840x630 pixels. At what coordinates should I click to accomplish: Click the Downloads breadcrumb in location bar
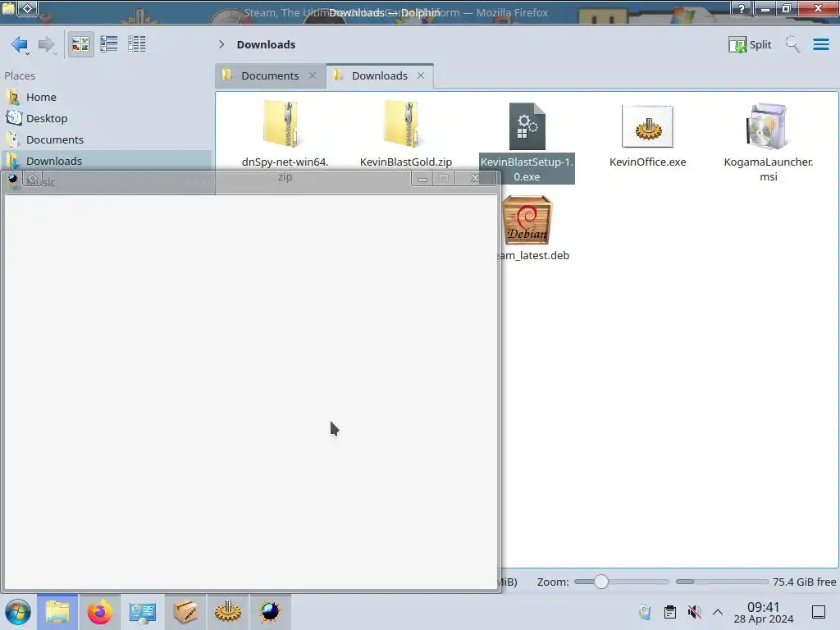pyautogui.click(x=266, y=44)
